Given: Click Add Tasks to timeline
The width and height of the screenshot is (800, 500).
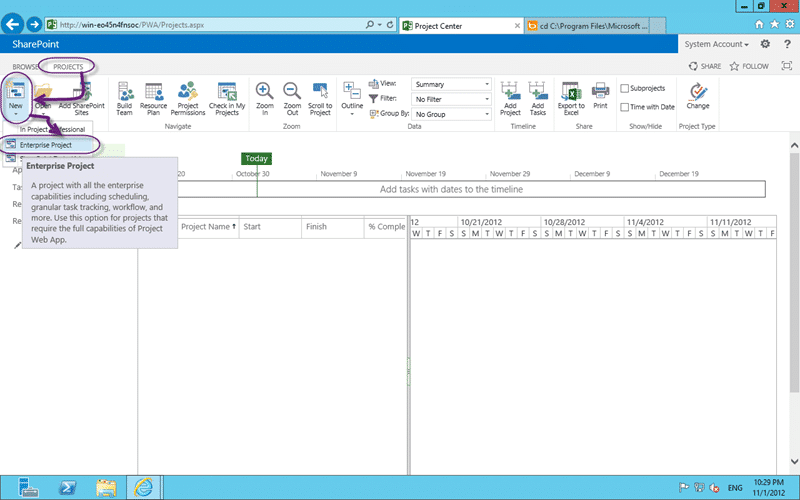Looking at the screenshot, I should tap(538, 99).
